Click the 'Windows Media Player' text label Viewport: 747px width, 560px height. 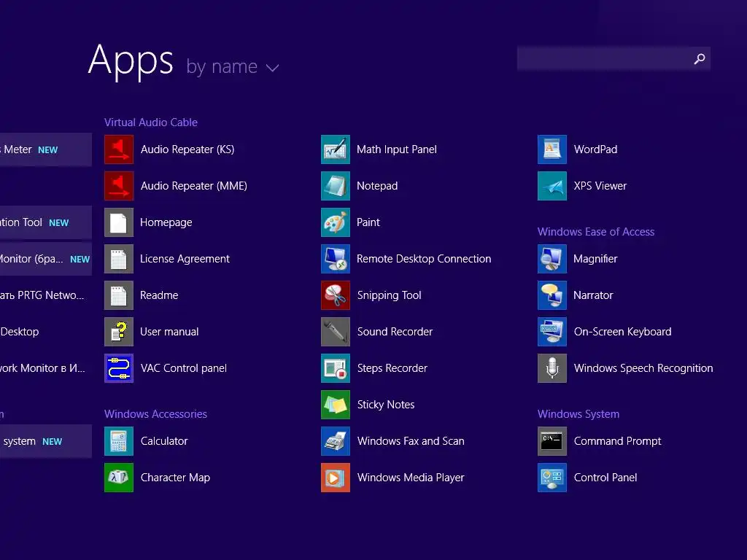point(411,477)
